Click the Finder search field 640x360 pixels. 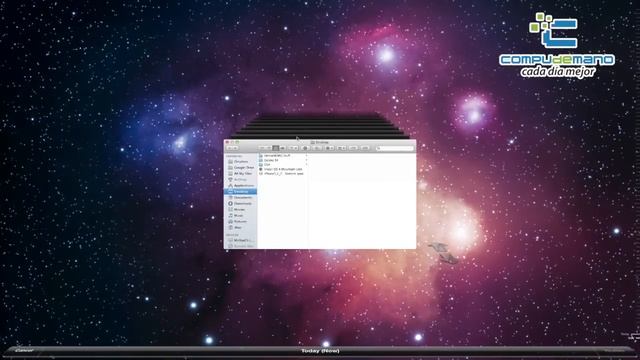pyautogui.click(x=395, y=148)
